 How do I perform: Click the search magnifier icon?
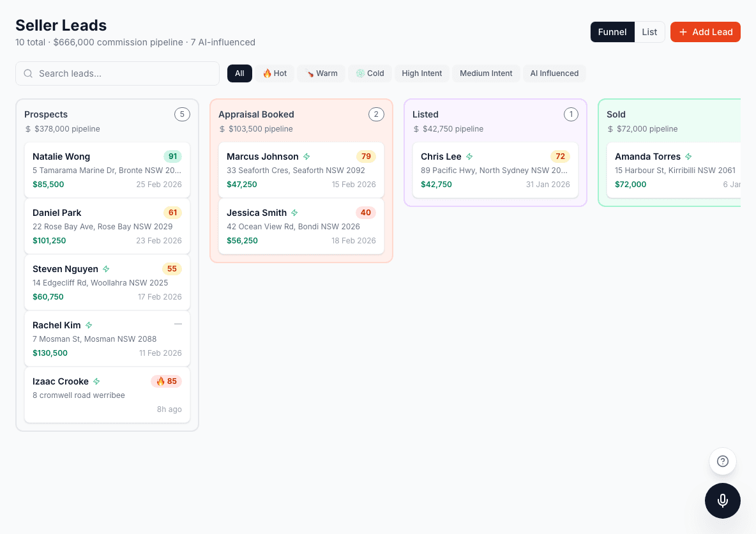(x=28, y=73)
